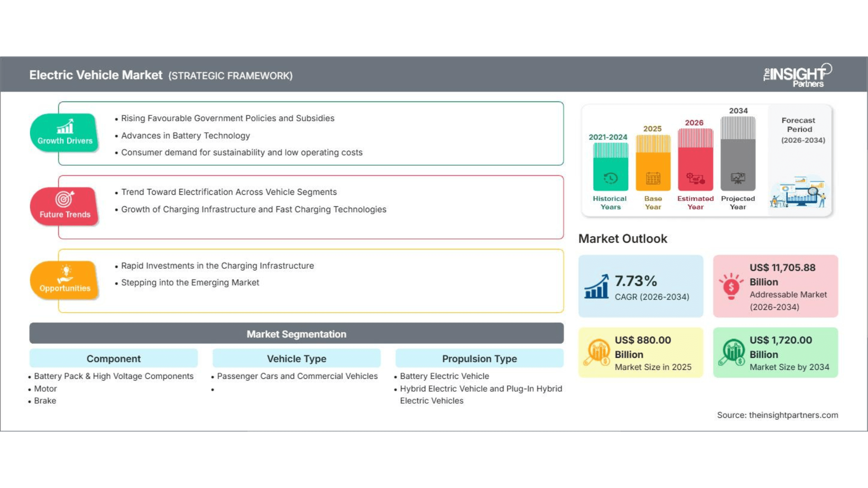Click the Base Year calendar icon

[653, 179]
